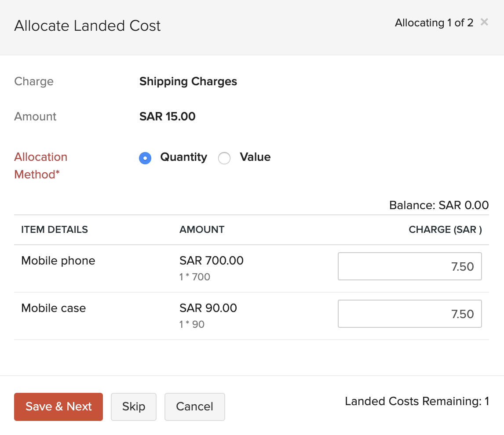
Task: Click the Balance SAR 0.00 text
Action: pyautogui.click(x=438, y=205)
